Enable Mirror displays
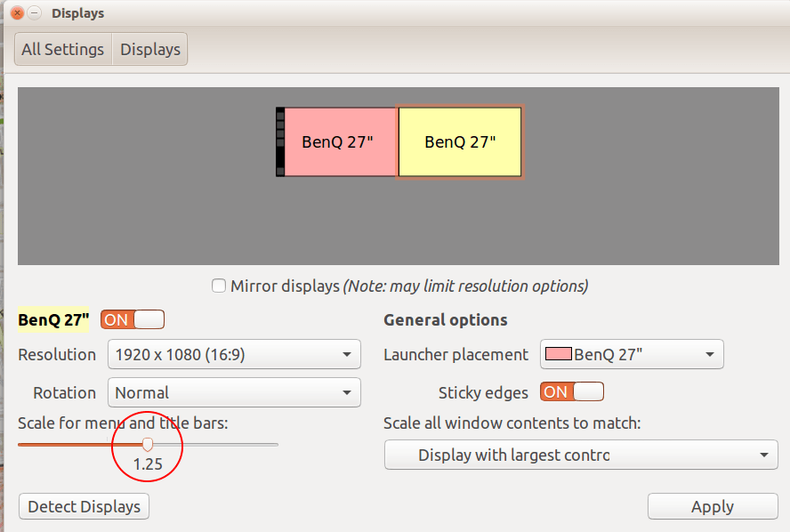Screen dimensions: 790x532 (x=219, y=286)
